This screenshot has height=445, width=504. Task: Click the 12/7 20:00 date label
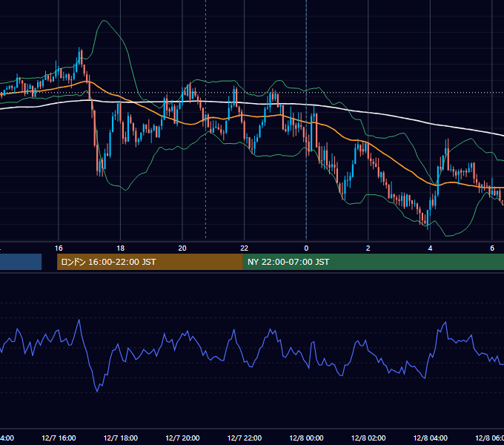point(182,438)
